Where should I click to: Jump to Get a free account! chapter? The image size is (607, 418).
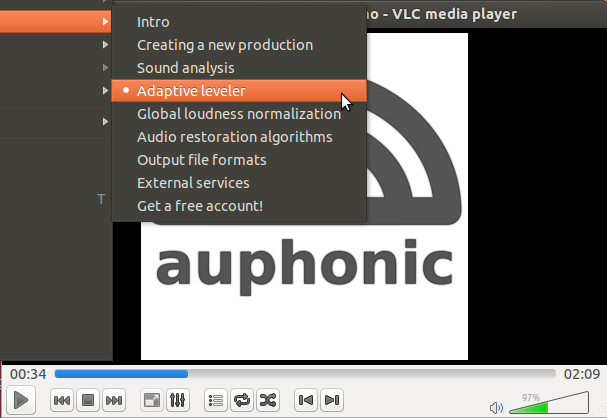239,206
